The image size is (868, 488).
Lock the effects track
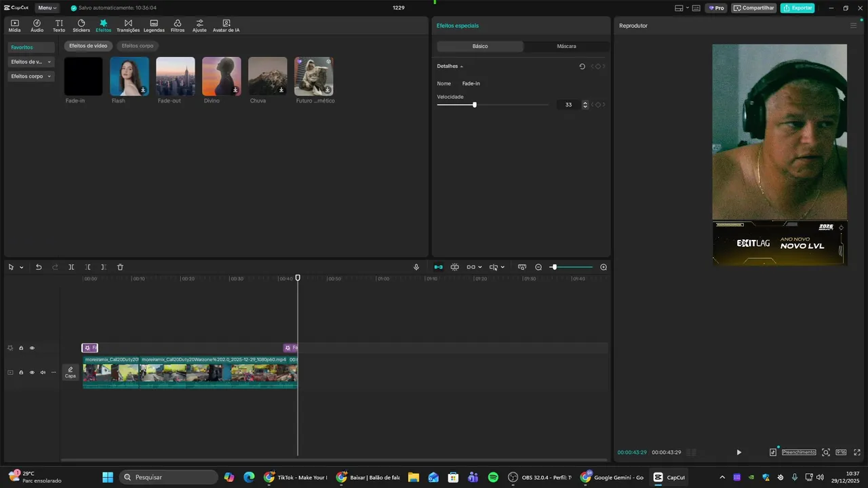(21, 348)
